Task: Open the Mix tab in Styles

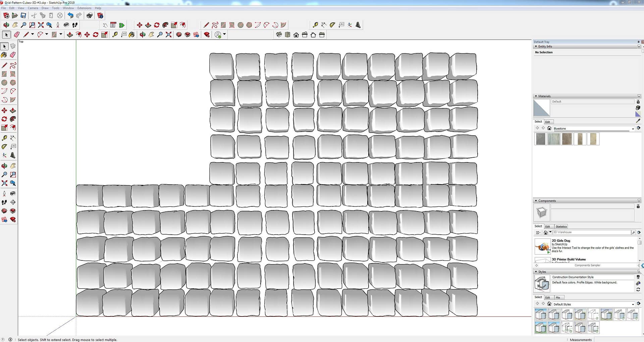Action: (558, 298)
